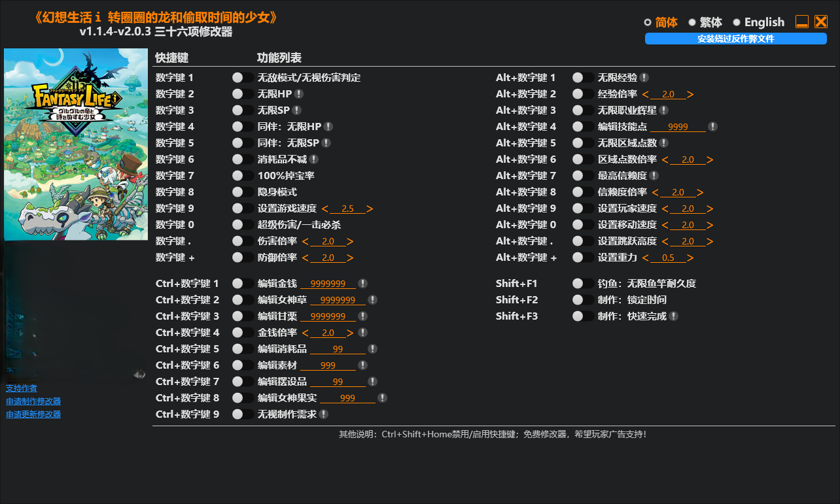Screen dimensions: 840x504
Task: Click info icon beside 制作:快速完成
Action: coord(673,316)
